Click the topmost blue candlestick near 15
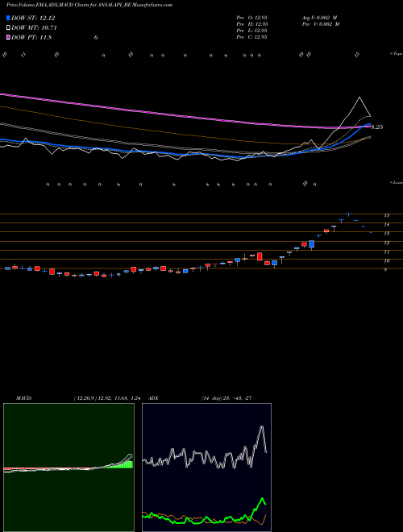The height and width of the screenshot is (532, 403). [348, 214]
